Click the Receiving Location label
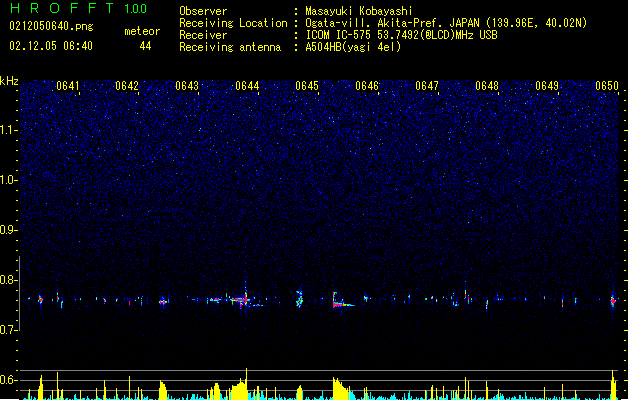The image size is (629, 400). (x=233, y=23)
